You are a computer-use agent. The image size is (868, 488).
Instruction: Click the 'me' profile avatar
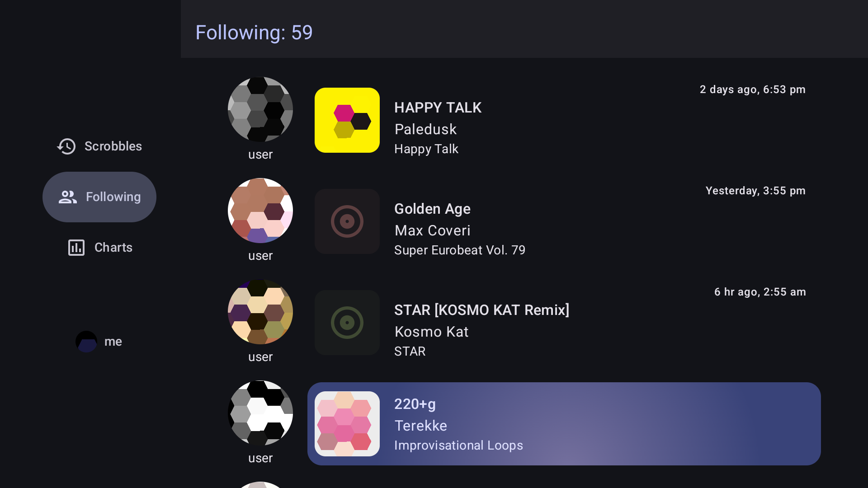point(86,342)
